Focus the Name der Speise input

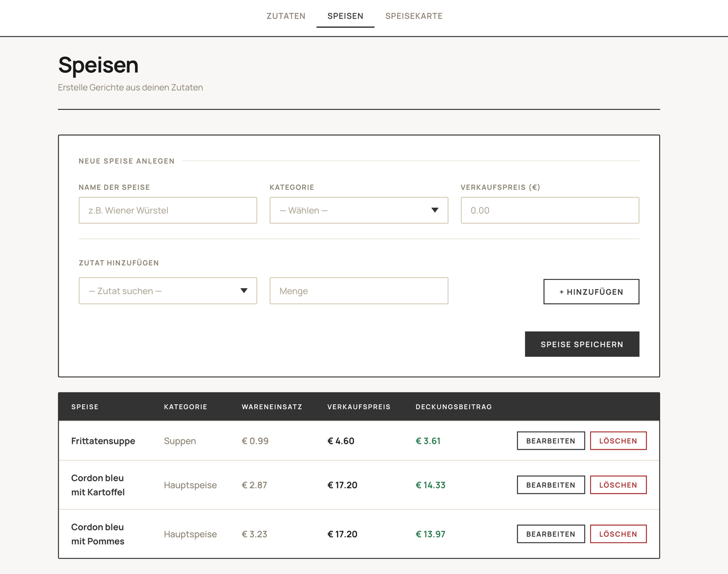coord(168,210)
